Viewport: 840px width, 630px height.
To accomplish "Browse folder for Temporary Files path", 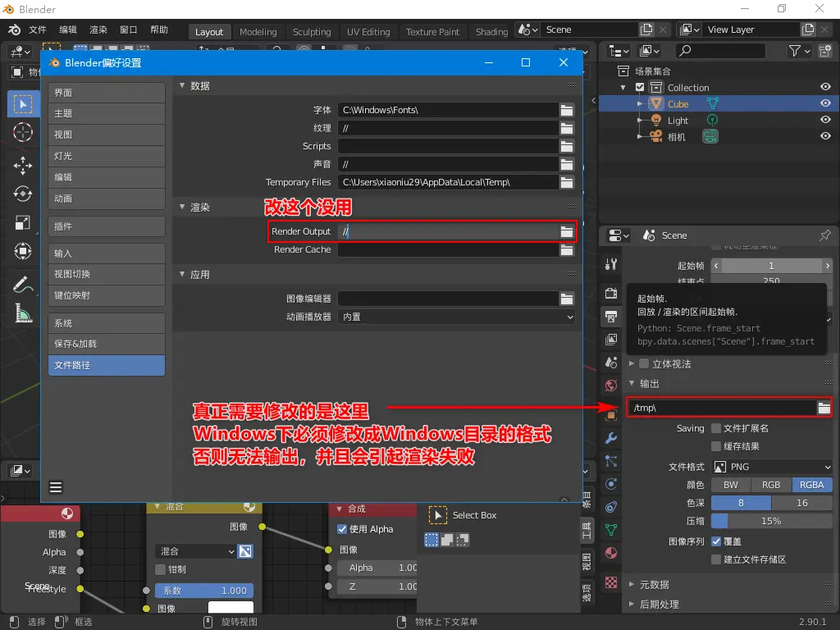I will coord(566,183).
